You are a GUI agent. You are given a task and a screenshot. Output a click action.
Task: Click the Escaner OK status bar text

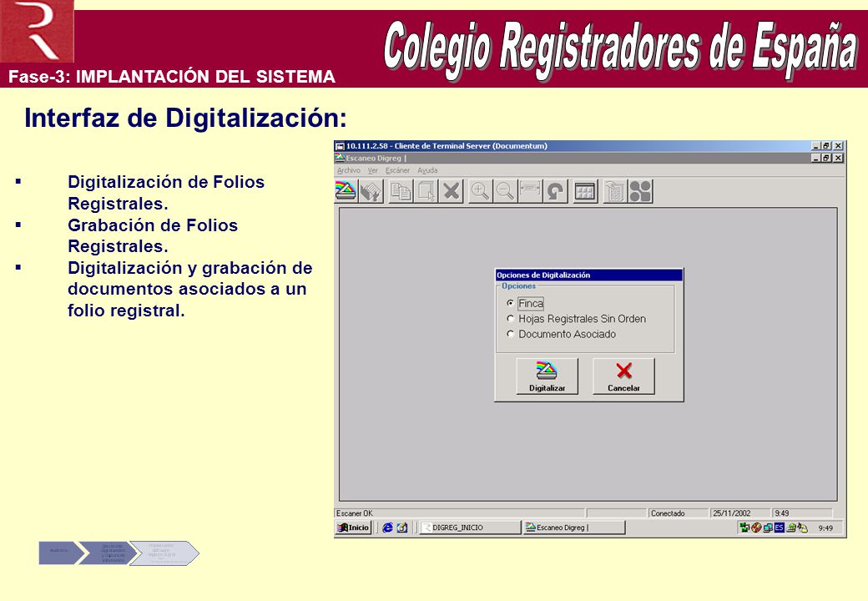click(x=355, y=513)
